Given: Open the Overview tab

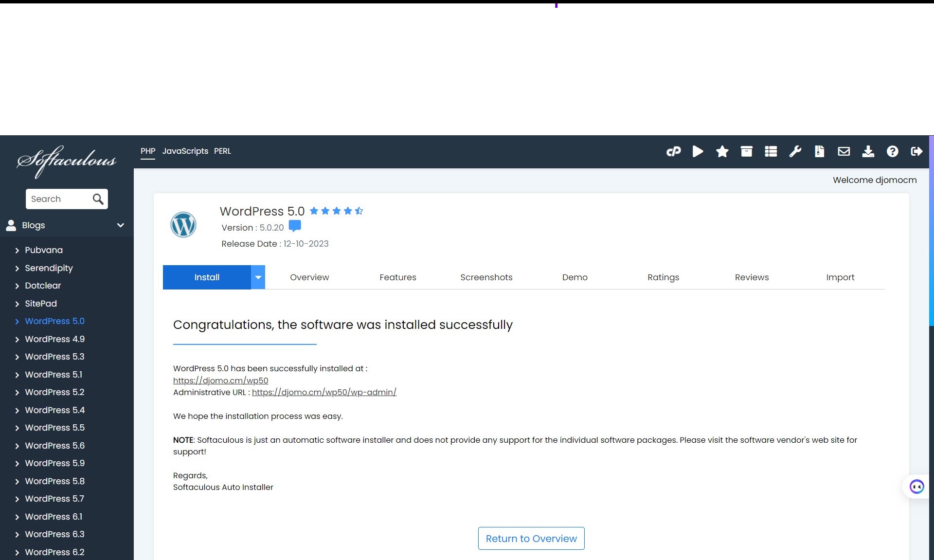Looking at the screenshot, I should click(309, 277).
